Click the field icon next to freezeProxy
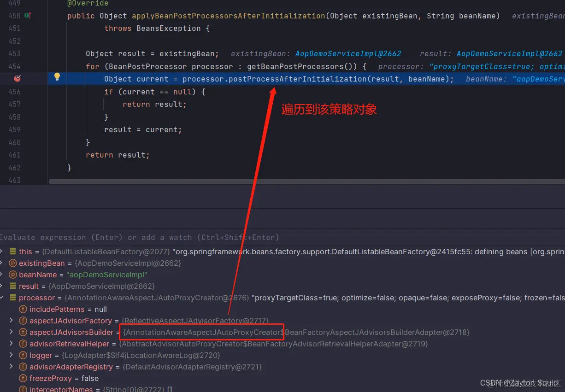The height and width of the screenshot is (392, 565). click(x=23, y=378)
